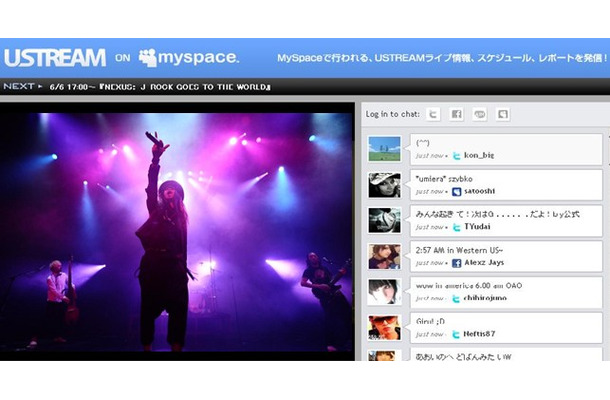Open chihirojuno's avatar picture

click(x=384, y=292)
